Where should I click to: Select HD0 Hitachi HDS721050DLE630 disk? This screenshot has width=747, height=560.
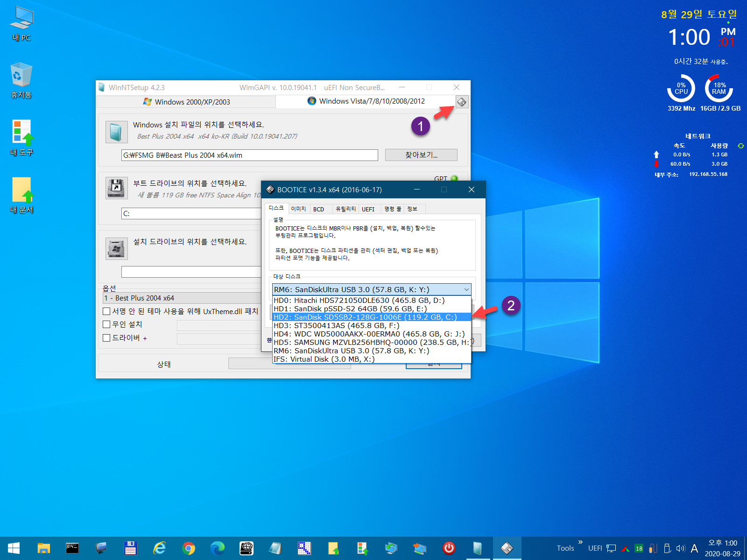[372, 300]
